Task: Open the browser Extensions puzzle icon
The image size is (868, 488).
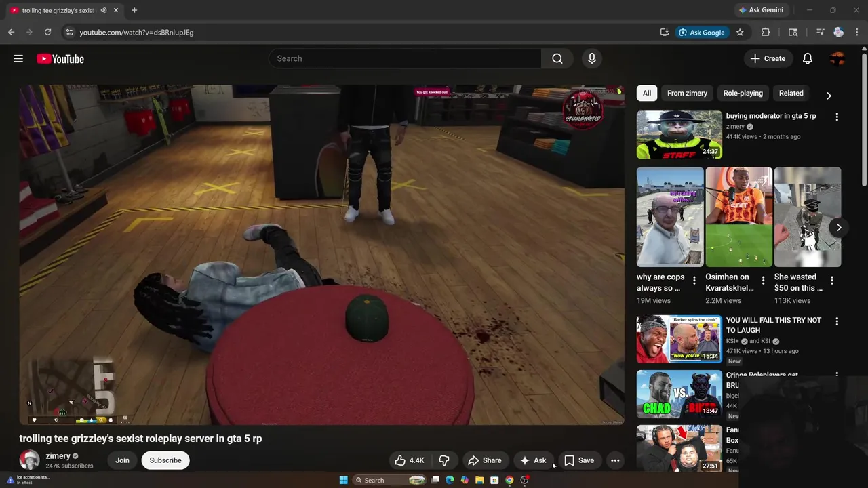Action: point(766,32)
